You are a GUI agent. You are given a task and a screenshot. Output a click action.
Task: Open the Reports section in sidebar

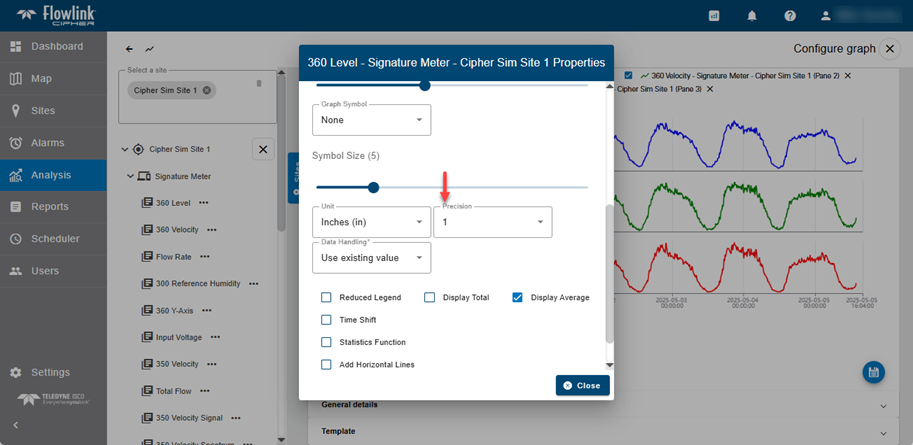click(x=49, y=207)
